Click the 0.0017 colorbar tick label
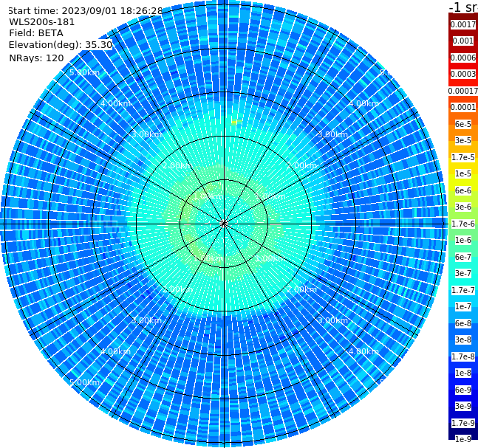Screen dimensions: 478x448 (x=463, y=24)
